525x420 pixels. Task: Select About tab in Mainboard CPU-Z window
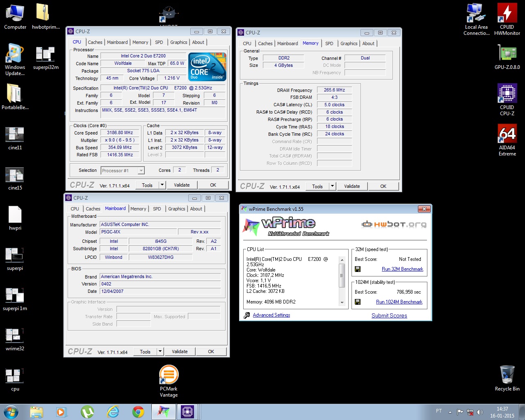pos(196,209)
